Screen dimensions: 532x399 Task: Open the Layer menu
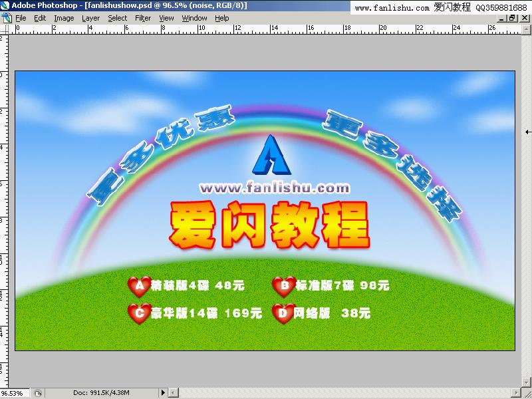tap(91, 18)
